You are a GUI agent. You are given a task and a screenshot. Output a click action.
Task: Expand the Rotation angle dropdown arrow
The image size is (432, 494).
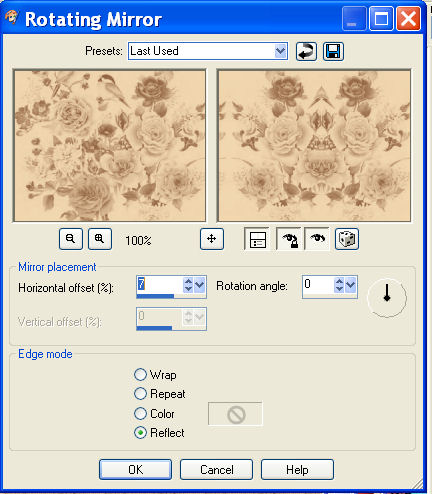tap(350, 285)
